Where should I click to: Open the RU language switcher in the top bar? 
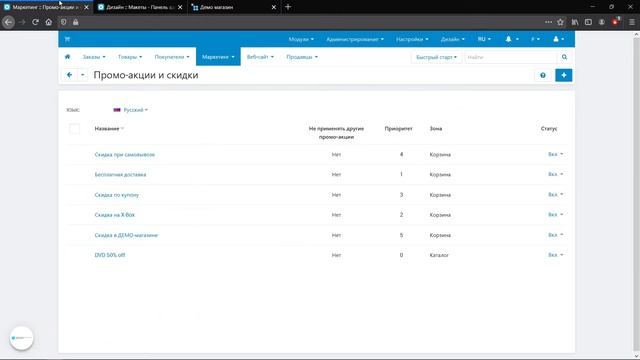click(484, 39)
